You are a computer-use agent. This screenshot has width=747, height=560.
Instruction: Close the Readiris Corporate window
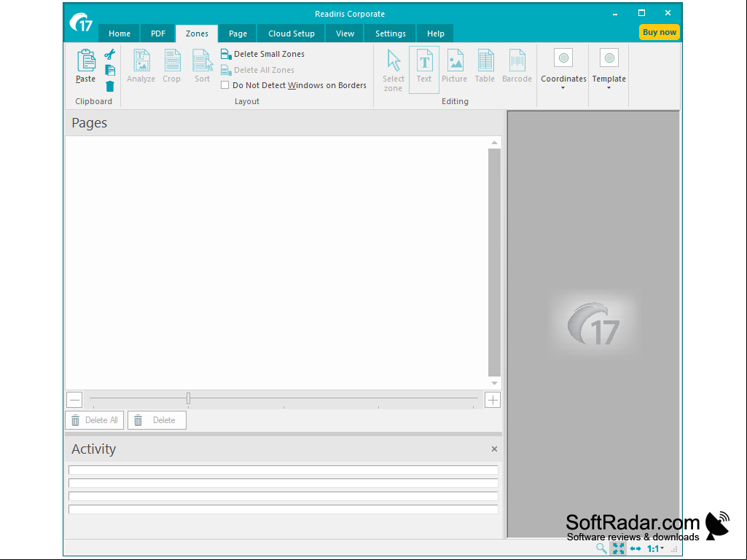click(668, 13)
